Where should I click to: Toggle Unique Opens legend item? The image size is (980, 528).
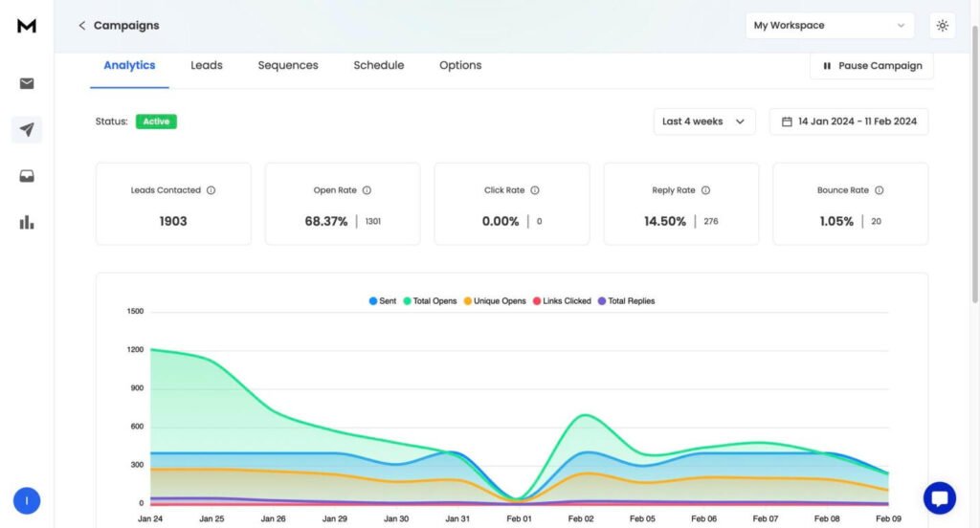click(495, 301)
